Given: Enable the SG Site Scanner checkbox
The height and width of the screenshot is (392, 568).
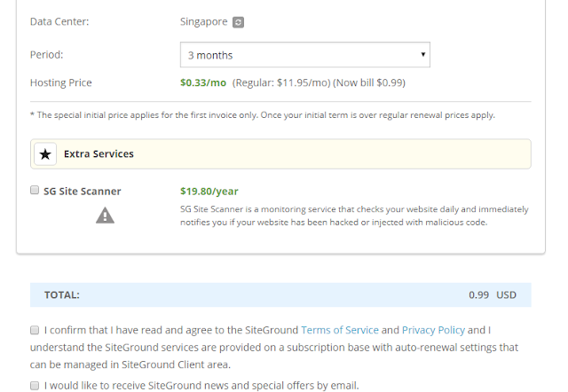Looking at the screenshot, I should tap(35, 190).
